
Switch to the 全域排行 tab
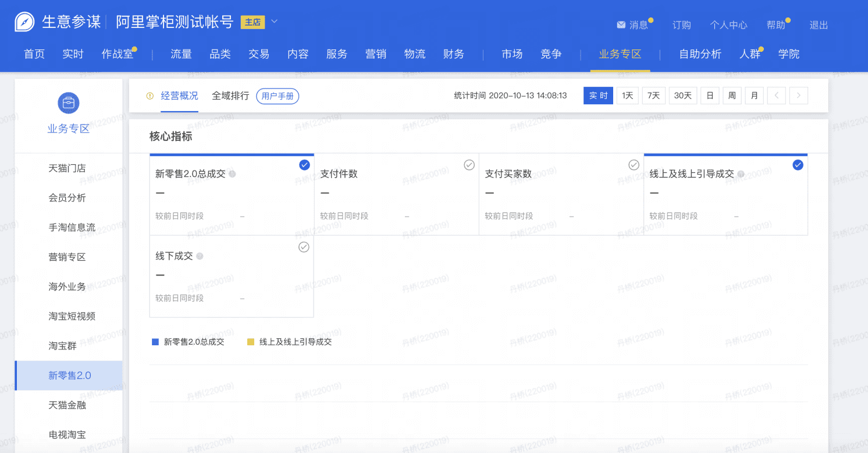click(x=230, y=96)
